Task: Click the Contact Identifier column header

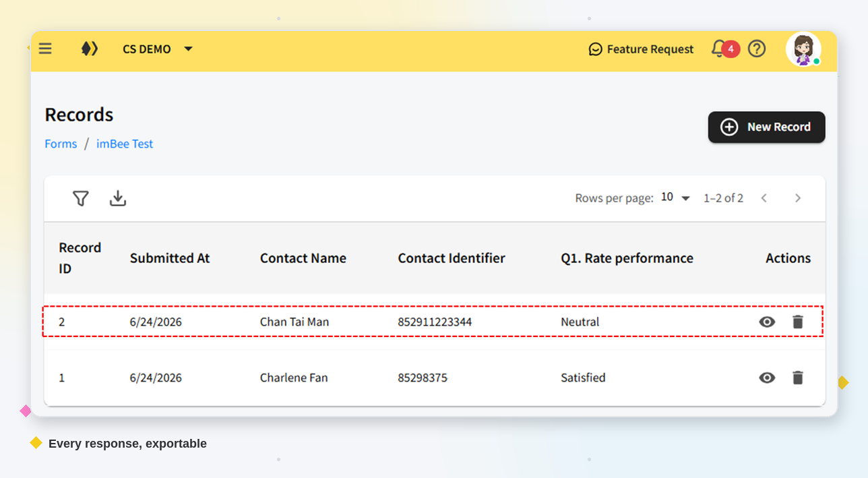Action: [x=452, y=258]
